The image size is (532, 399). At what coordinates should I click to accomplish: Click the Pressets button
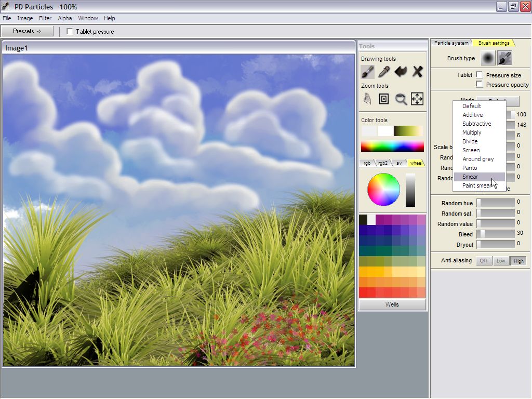pyautogui.click(x=27, y=31)
